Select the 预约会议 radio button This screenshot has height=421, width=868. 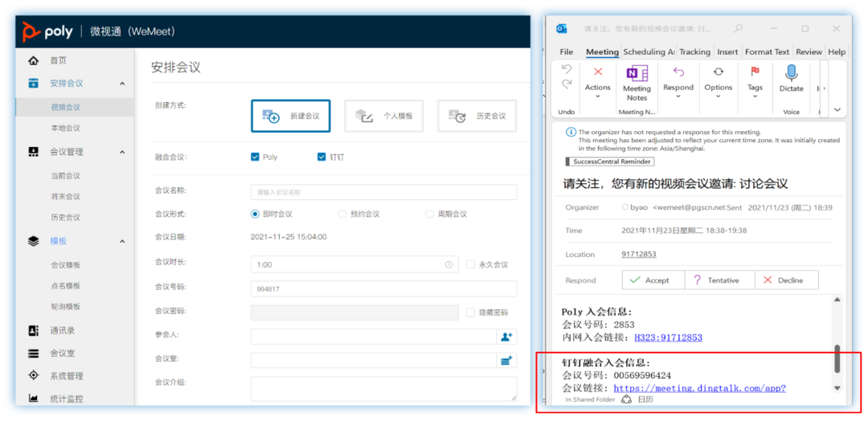coord(342,214)
